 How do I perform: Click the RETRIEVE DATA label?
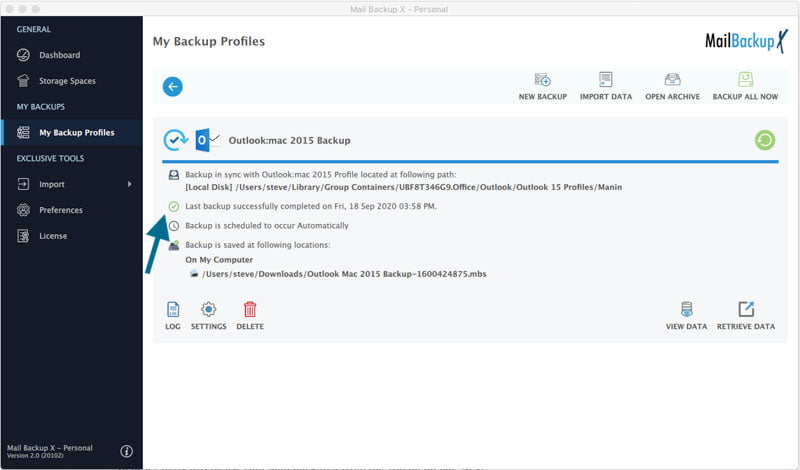[x=746, y=327]
